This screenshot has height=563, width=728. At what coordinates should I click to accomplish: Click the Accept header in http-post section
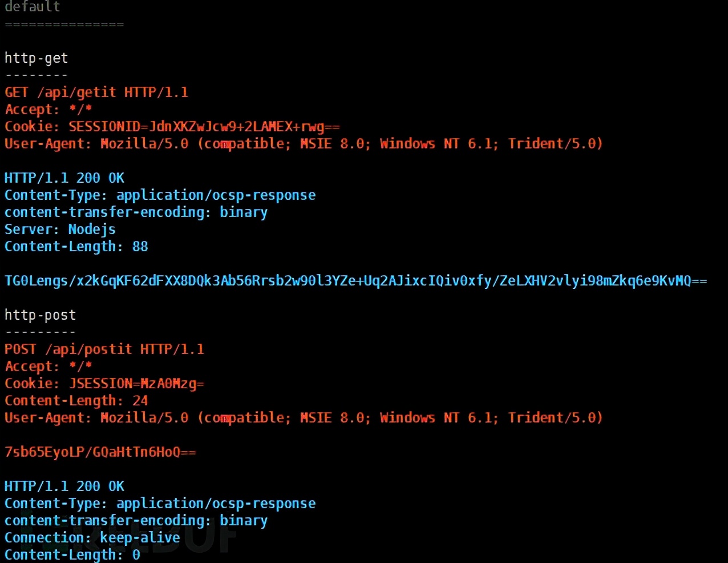[48, 367]
